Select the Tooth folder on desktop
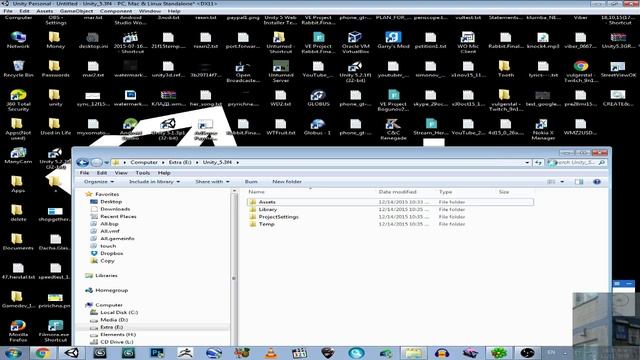 click(x=505, y=69)
